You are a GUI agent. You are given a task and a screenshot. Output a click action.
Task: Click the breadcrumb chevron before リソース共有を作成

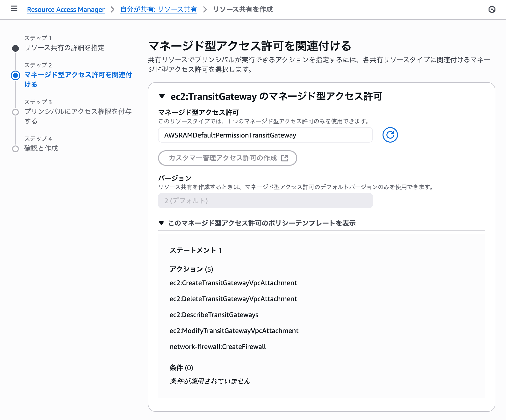click(205, 10)
